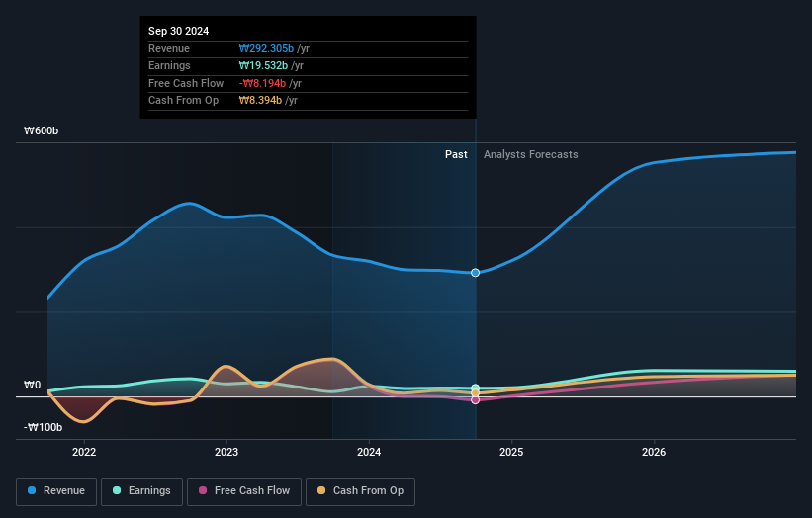Click the pink Free Cash Flow data point
This screenshot has height=518, width=812.
(x=475, y=400)
